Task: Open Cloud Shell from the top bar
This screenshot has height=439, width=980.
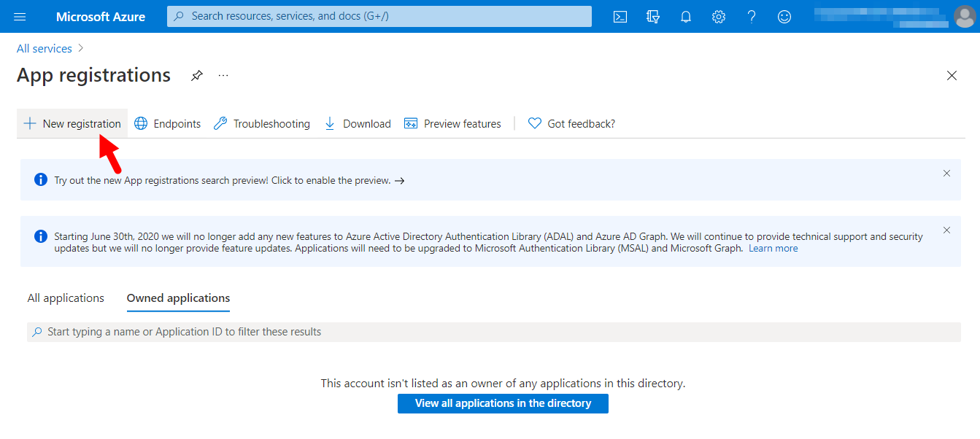Action: coord(620,16)
